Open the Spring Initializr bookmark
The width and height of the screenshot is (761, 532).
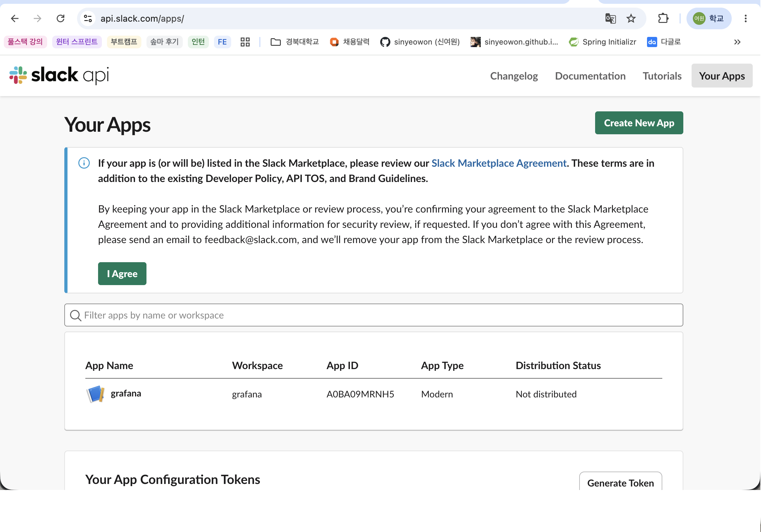602,42
